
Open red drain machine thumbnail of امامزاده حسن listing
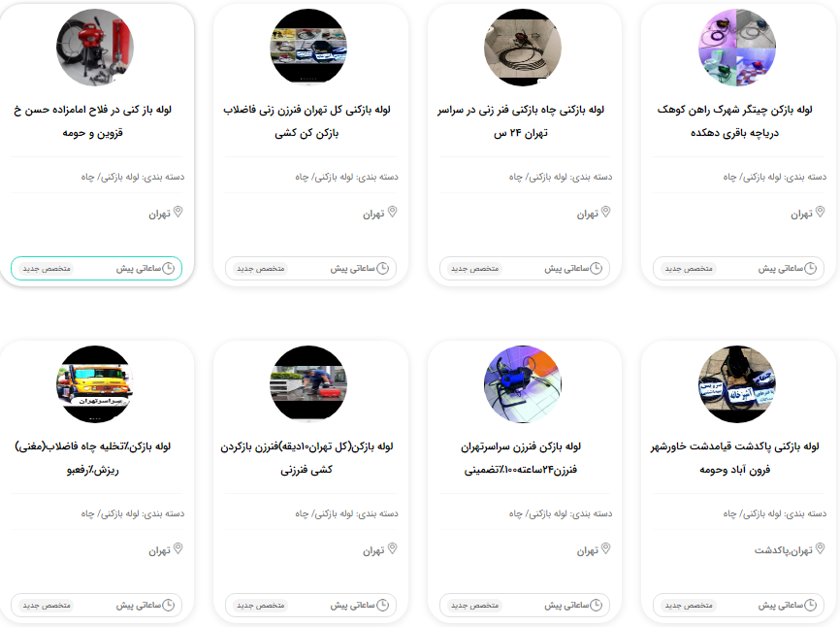coord(95,48)
